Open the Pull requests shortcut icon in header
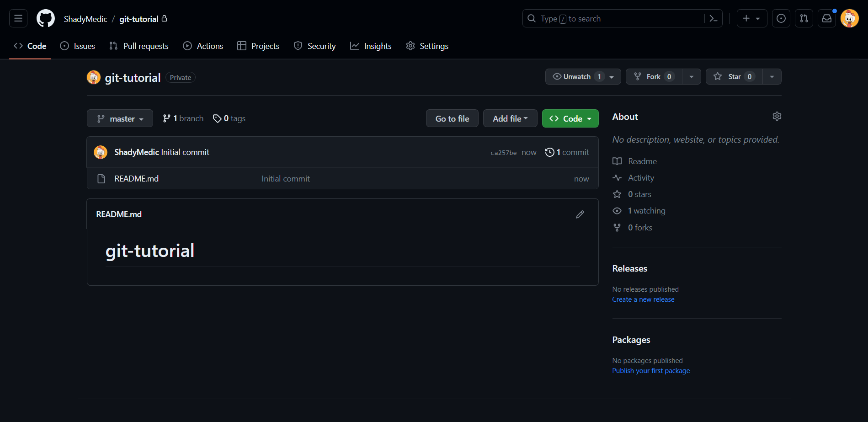Viewport: 868px width, 422px height. [804, 19]
